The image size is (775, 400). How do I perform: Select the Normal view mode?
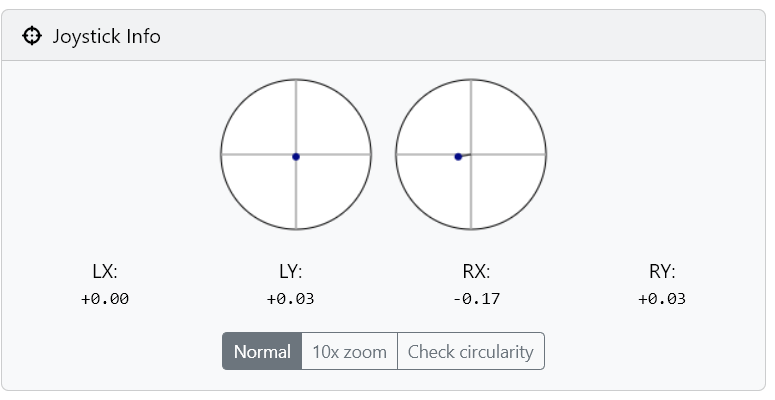coord(262,352)
